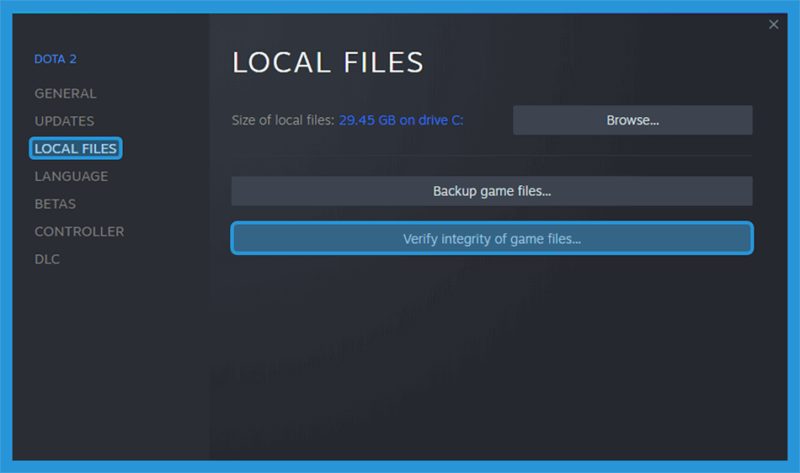
Task: Open the General settings tab
Action: point(65,93)
